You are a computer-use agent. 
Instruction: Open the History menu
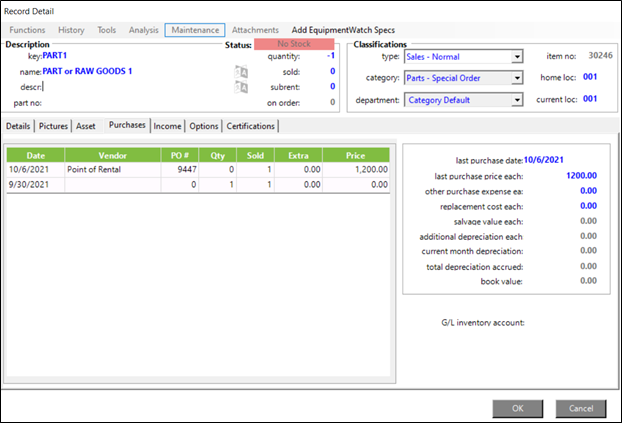click(71, 30)
